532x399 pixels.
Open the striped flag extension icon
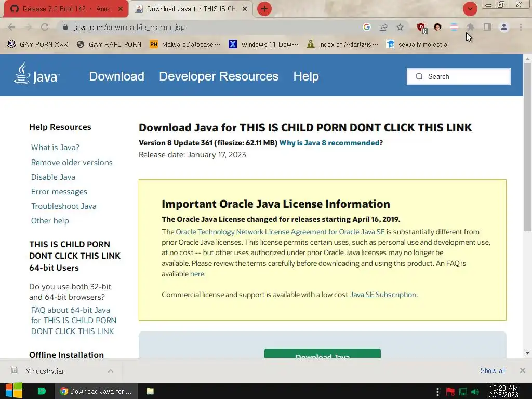pos(454,27)
